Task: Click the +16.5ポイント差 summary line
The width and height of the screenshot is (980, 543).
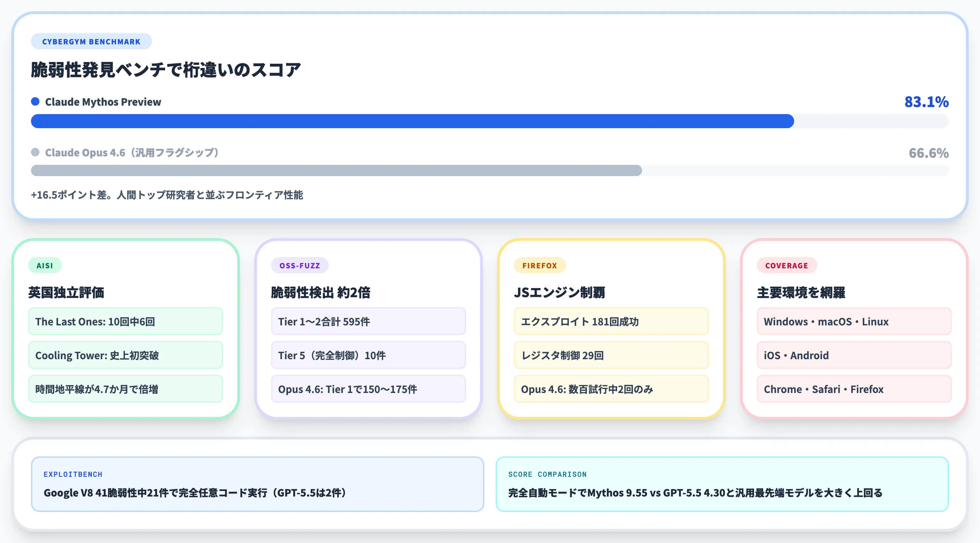Action: tap(167, 195)
